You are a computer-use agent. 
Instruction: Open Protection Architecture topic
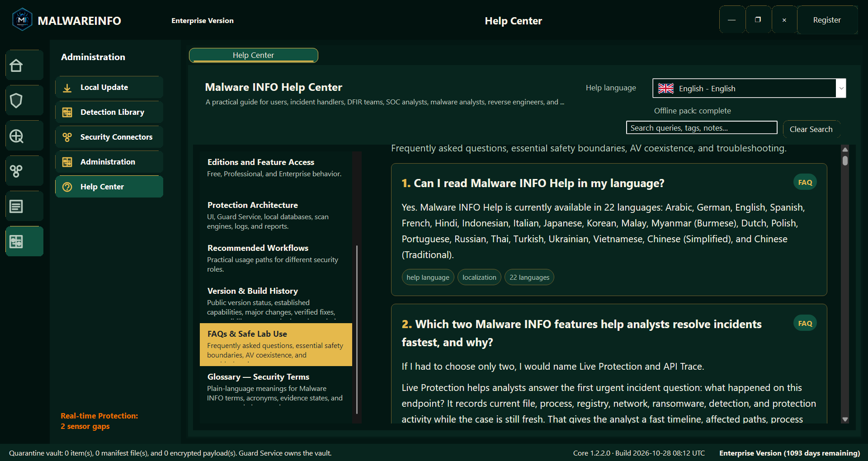pos(276,216)
